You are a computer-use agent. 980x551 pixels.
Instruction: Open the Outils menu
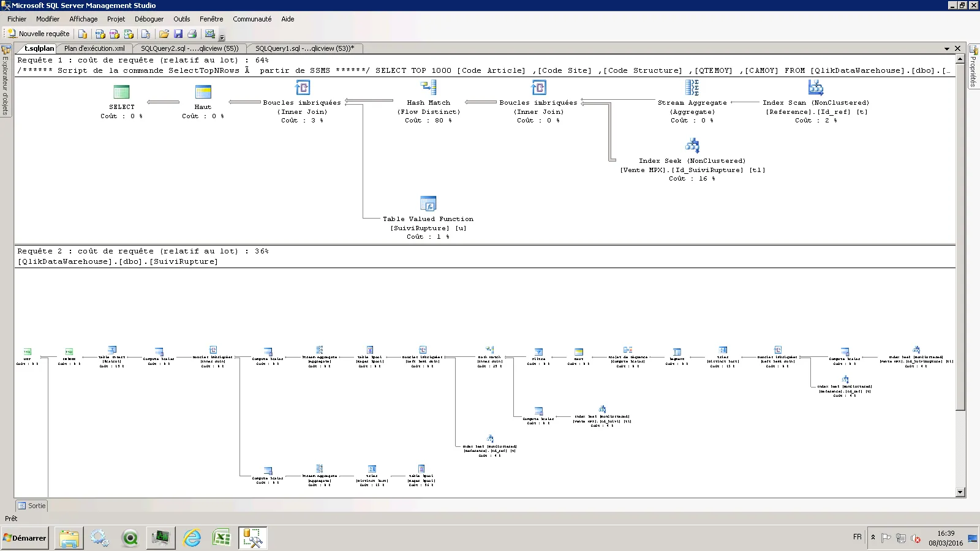(182, 19)
